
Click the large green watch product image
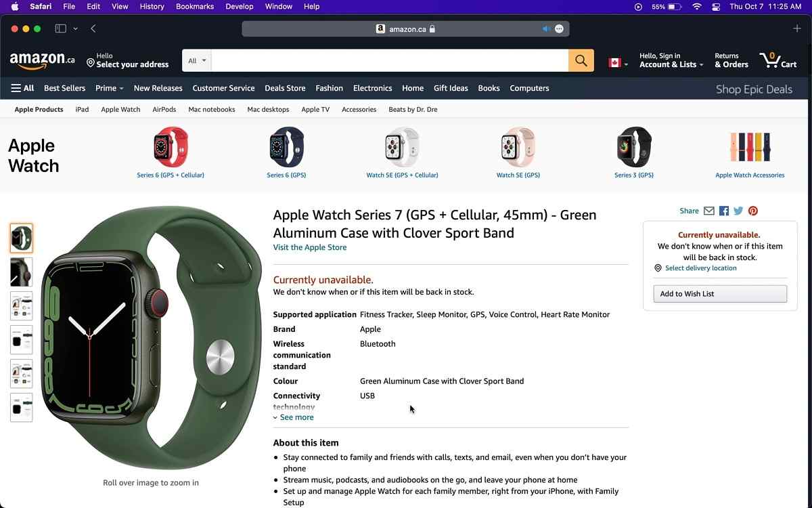151,337
